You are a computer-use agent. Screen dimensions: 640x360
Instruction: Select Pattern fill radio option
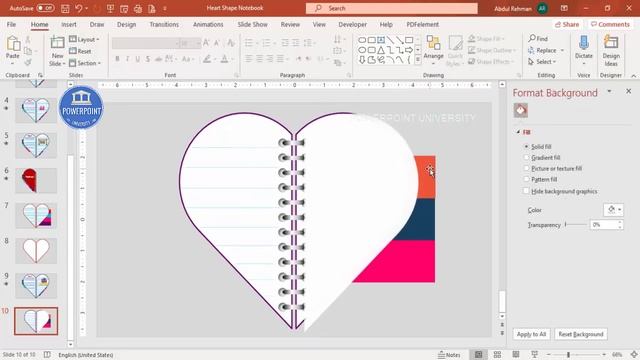[x=527, y=179]
